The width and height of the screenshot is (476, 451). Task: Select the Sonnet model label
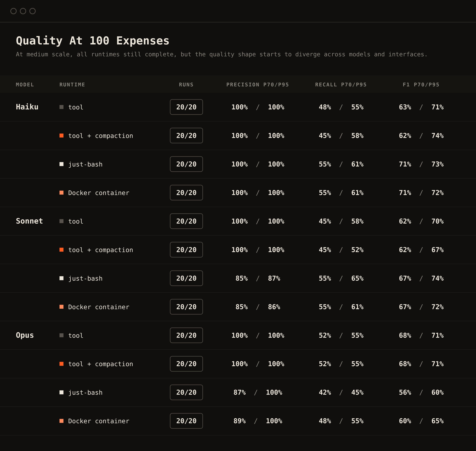point(29,221)
